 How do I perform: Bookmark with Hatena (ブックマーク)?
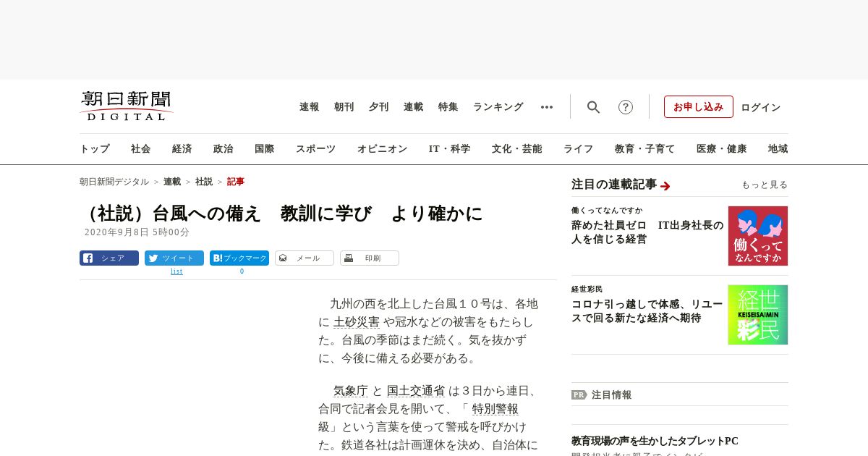(x=239, y=258)
